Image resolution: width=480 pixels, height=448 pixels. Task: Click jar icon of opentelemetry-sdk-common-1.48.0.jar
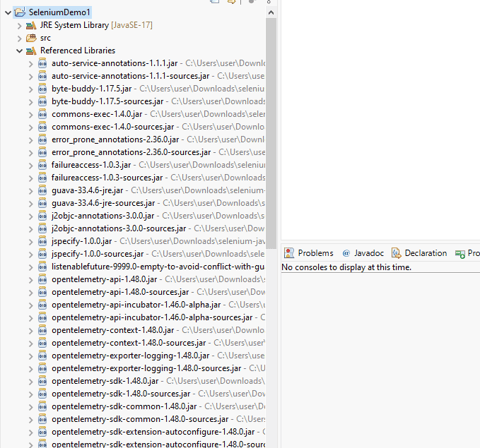(42, 406)
